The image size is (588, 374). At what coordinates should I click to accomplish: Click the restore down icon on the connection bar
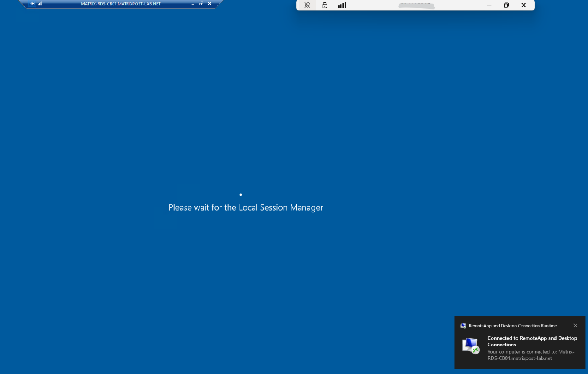(x=201, y=3)
